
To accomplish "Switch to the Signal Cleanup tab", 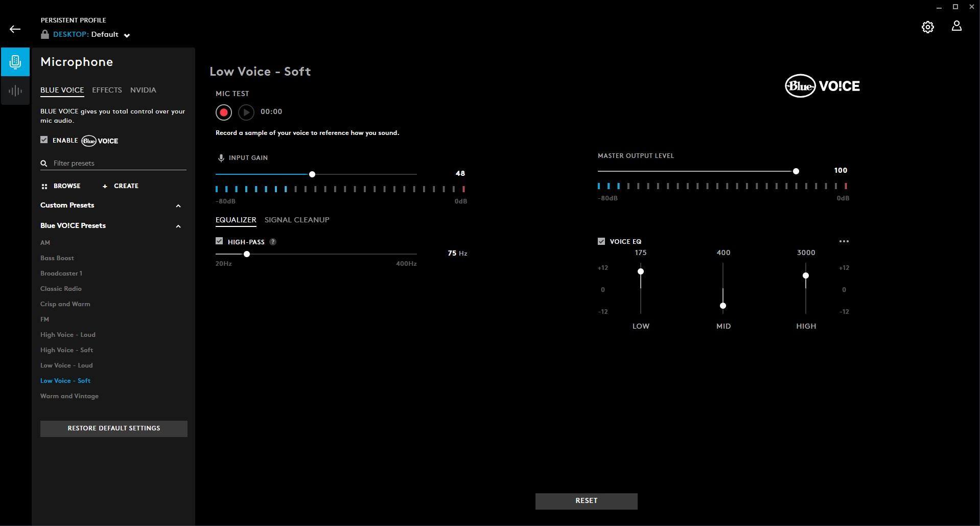I will [297, 220].
